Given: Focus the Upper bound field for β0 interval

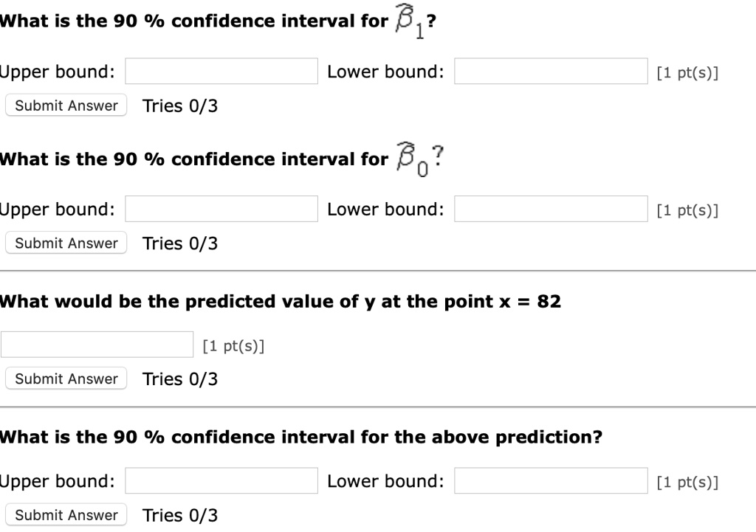Looking at the screenshot, I should click(221, 209).
